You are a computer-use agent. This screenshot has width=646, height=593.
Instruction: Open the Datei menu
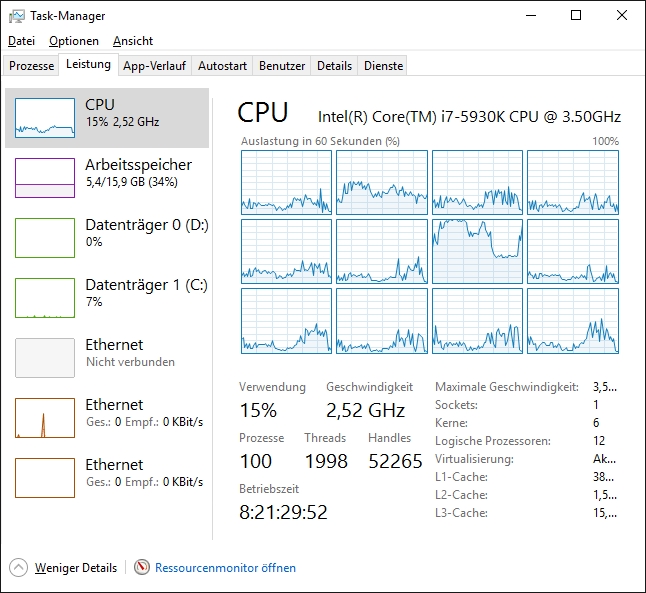click(21, 41)
